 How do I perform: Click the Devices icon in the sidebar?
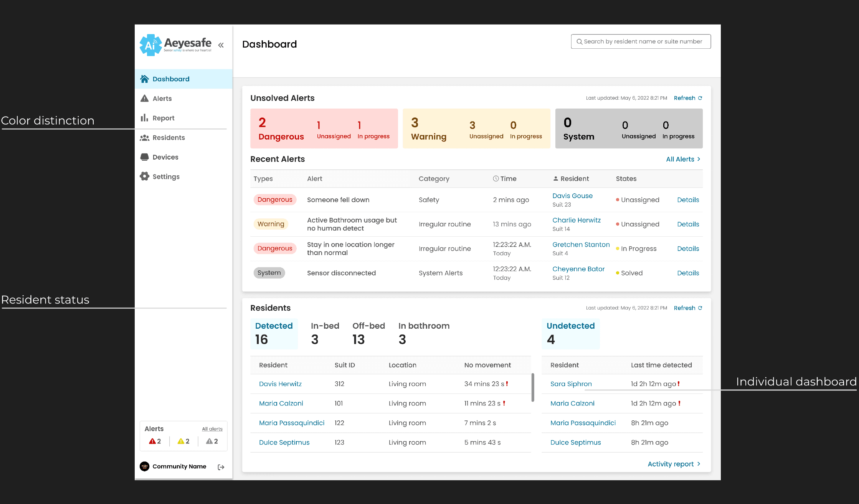coord(144,157)
